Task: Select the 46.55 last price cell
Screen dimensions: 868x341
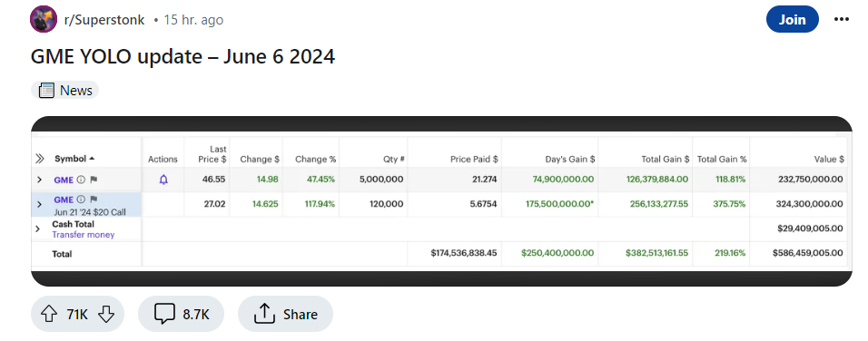Action: click(x=214, y=180)
